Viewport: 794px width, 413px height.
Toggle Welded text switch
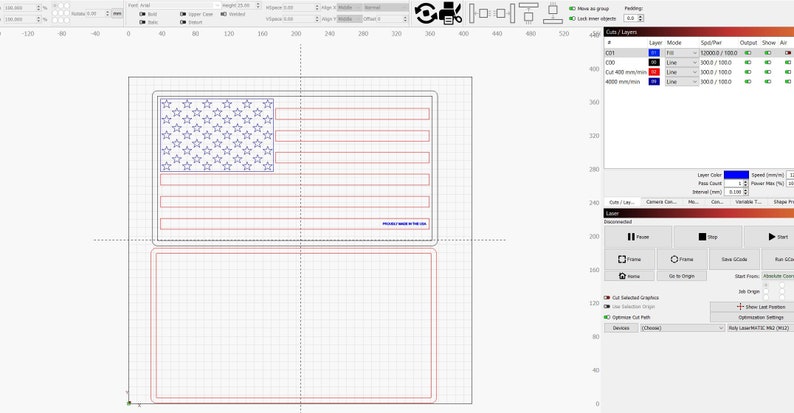click(x=223, y=14)
